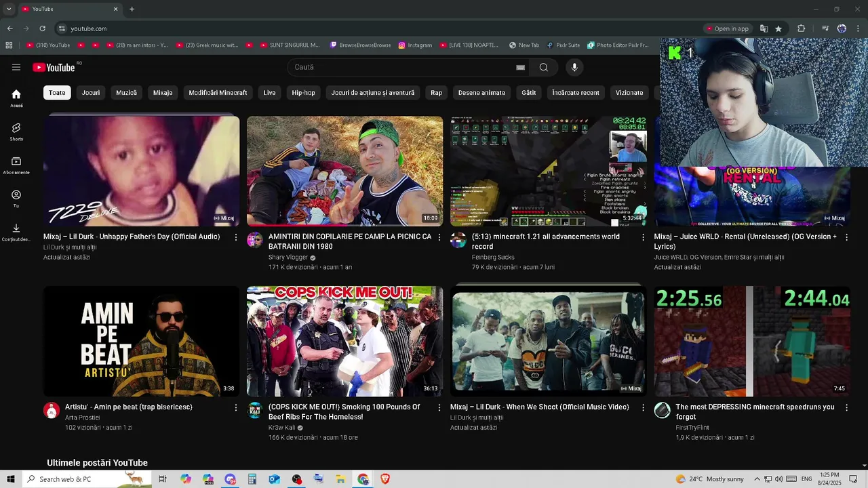Click the FirstTryFlint channel avatar
The width and height of the screenshot is (868, 488).
[662, 410]
